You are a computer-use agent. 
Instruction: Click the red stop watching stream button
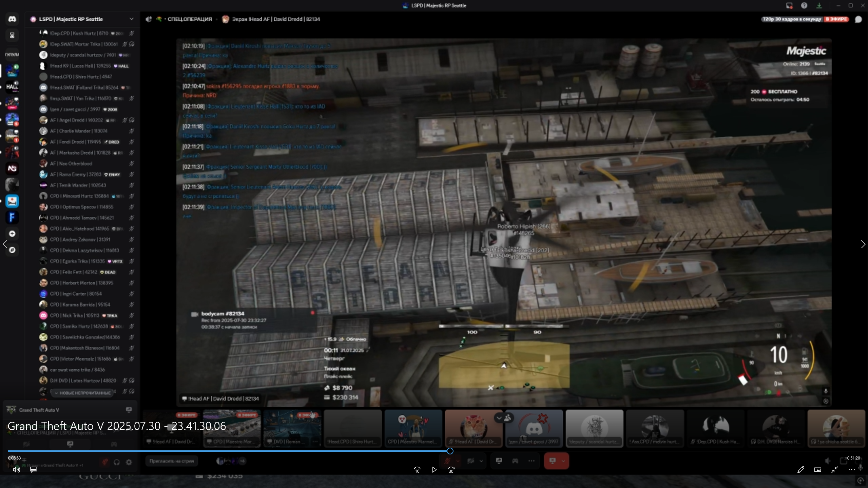coord(553,461)
